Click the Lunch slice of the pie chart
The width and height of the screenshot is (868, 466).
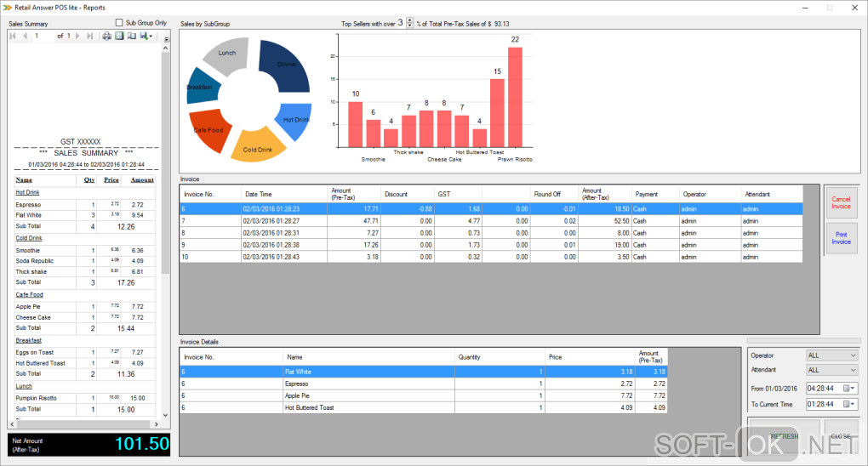point(226,55)
